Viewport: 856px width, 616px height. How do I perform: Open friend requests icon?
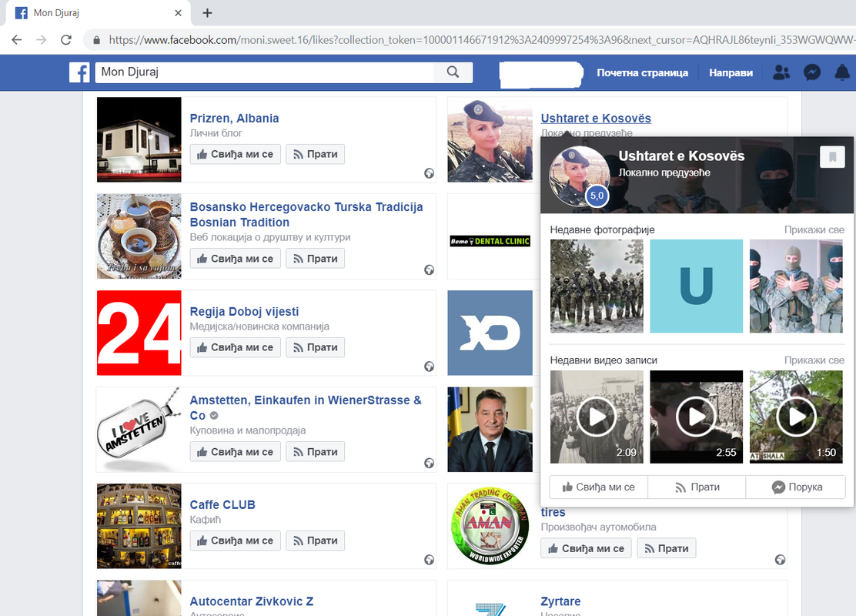[x=781, y=72]
